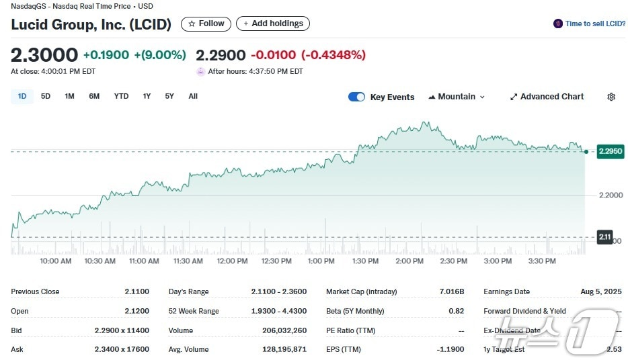Click the plus icon on Add holdings
This screenshot has width=628, height=364.
coord(246,24)
